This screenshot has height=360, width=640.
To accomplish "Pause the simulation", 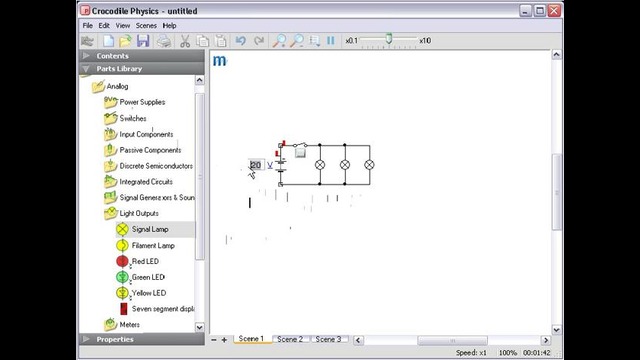I will [x=331, y=40].
